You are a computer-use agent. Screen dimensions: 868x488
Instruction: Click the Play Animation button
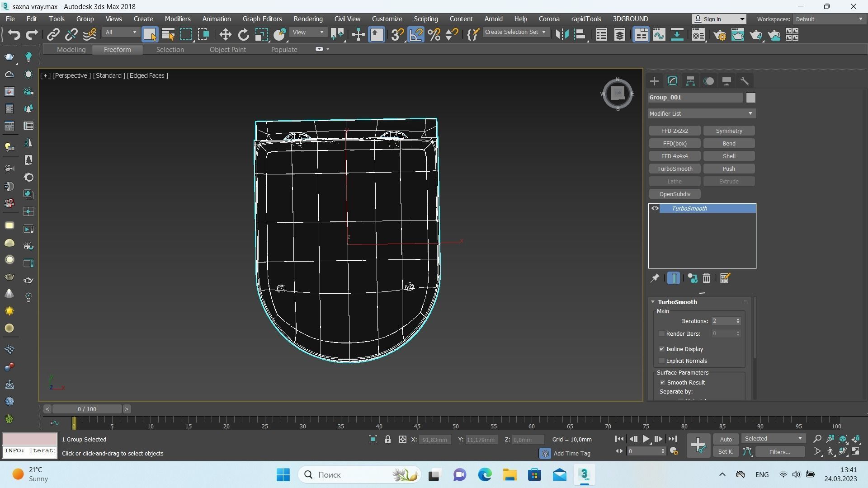pyautogui.click(x=646, y=439)
